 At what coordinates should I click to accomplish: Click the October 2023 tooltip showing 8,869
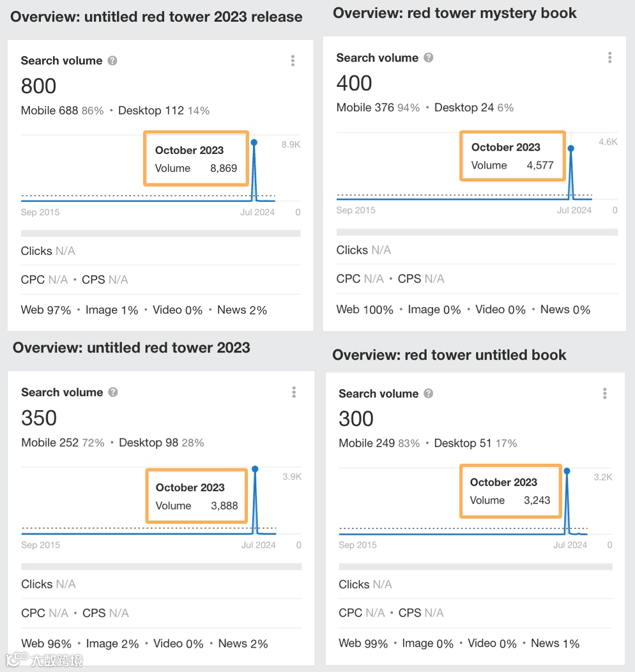pyautogui.click(x=196, y=159)
